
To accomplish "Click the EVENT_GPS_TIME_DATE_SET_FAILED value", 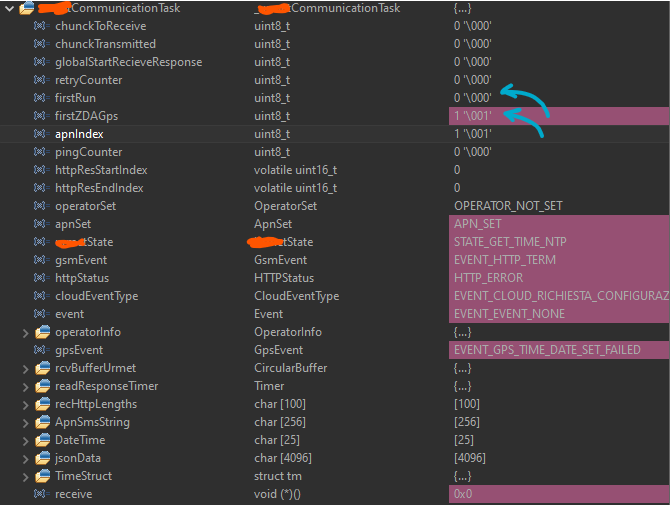I will click(x=547, y=350).
